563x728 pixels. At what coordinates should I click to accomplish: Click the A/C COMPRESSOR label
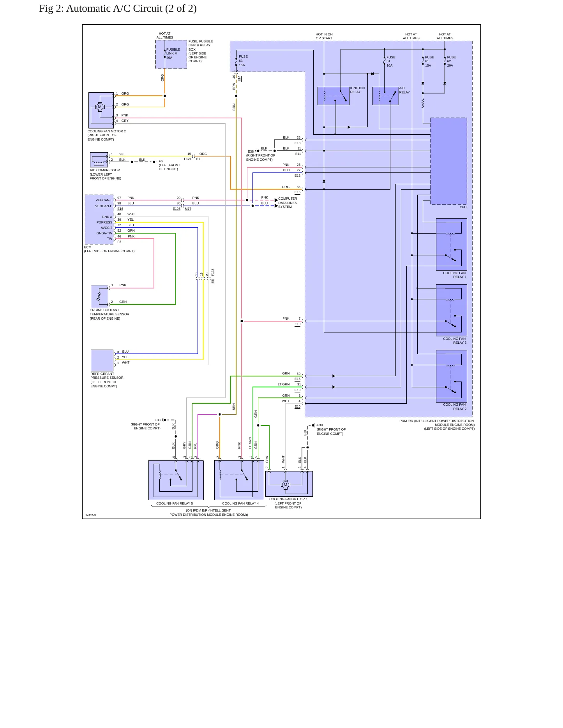click(105, 170)
